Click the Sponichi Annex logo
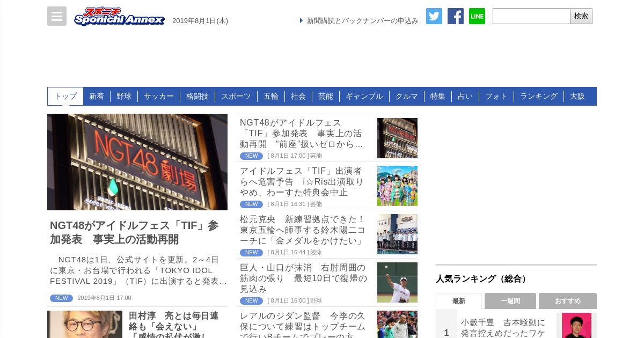This screenshot has height=338, width=644. (x=119, y=17)
